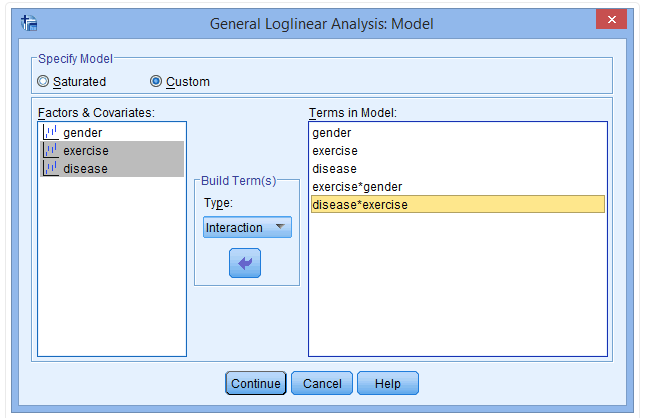Open Help for this dialog
This screenshot has height=418, width=647.
click(387, 383)
